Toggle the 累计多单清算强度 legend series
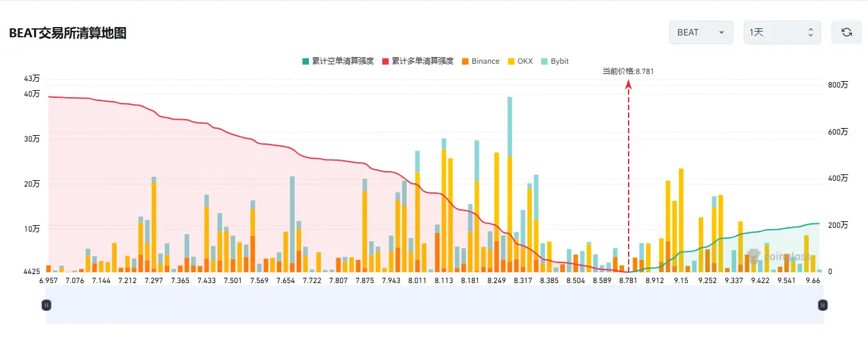 [418, 61]
